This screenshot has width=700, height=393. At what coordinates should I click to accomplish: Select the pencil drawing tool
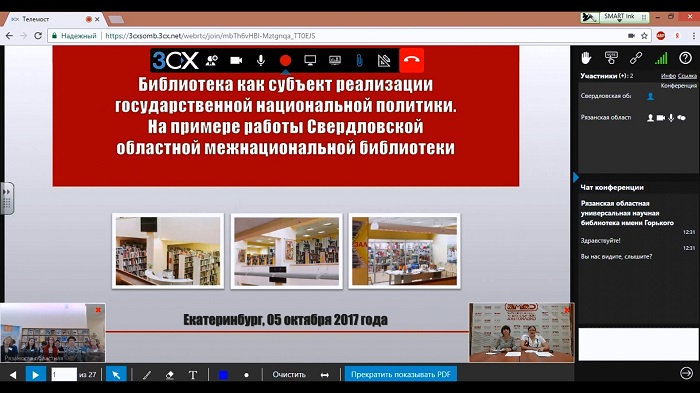147,375
